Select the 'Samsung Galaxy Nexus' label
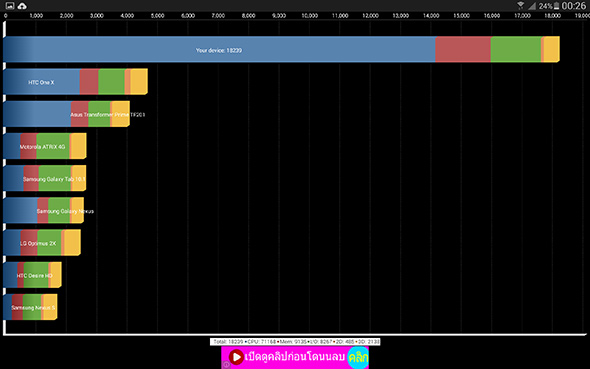Screen dimensions: 590x369 pyautogui.click(x=65, y=211)
